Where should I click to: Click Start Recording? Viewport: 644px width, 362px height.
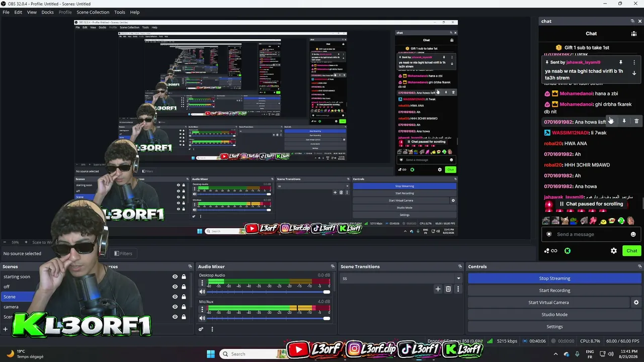point(554,290)
